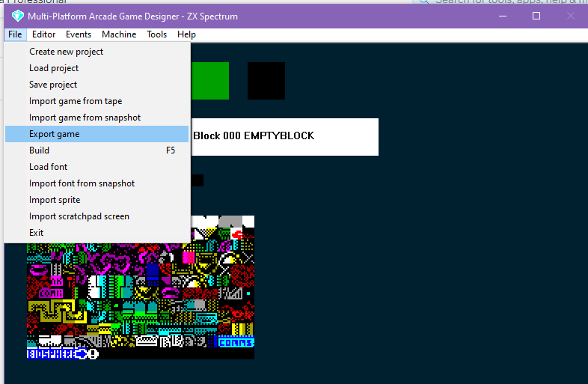Choose Load font option
Image resolution: width=588 pixels, height=384 pixels.
click(97, 167)
